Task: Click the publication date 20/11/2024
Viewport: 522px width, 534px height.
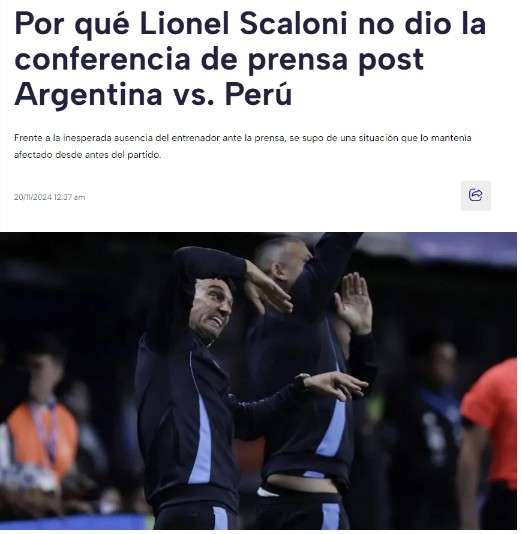Action: 33,197
